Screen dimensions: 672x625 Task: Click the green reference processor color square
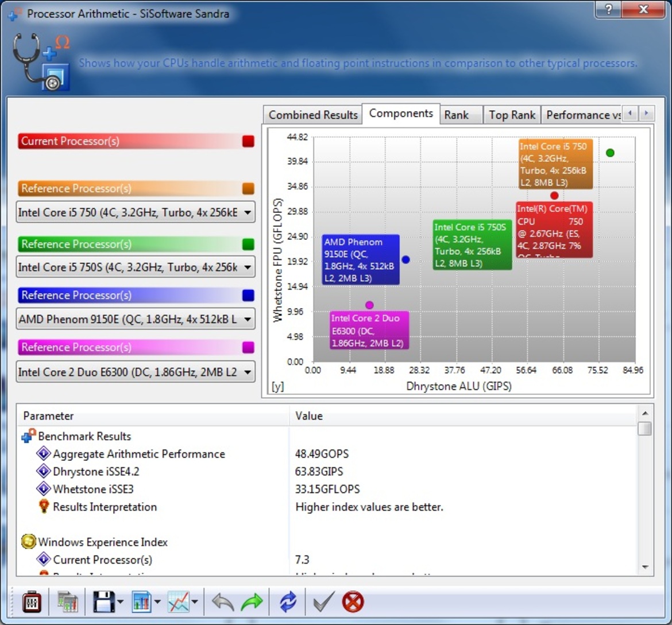(x=248, y=244)
